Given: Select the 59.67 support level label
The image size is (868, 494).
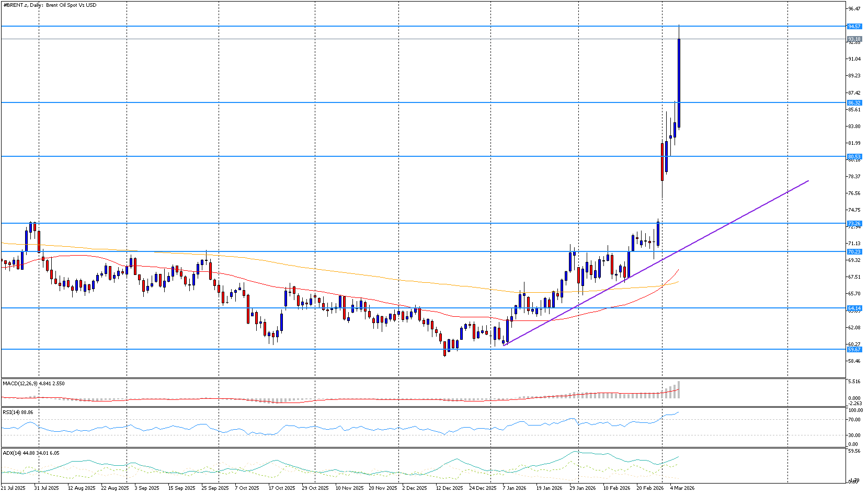Looking at the screenshot, I should tap(854, 349).
